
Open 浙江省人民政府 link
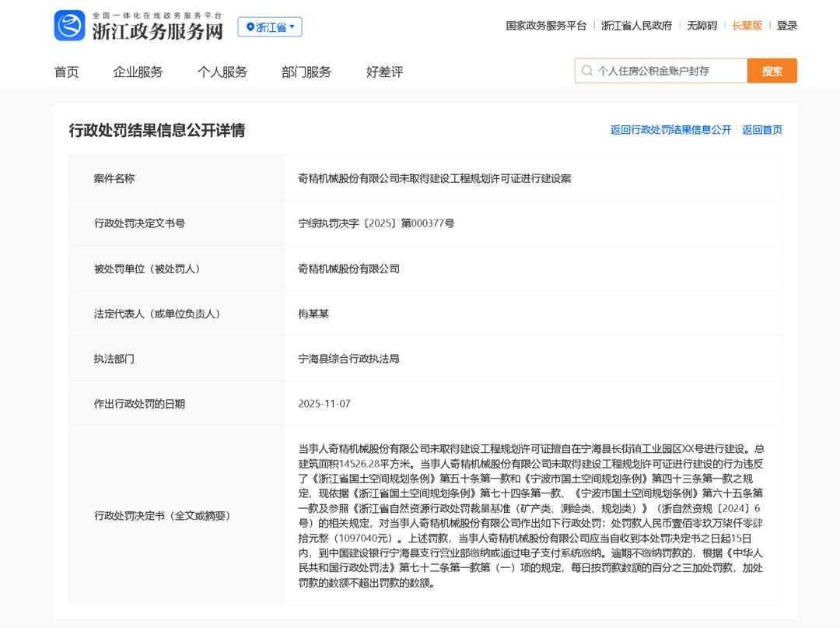pyautogui.click(x=636, y=26)
